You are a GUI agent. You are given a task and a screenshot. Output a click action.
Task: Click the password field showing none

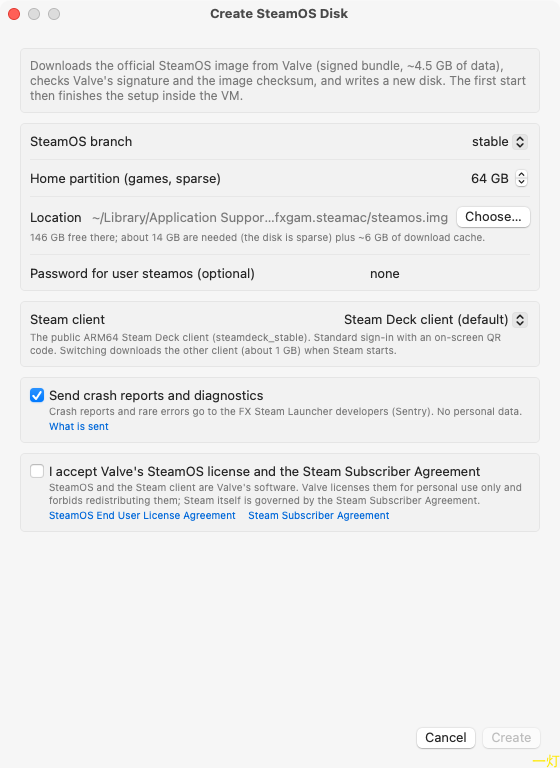point(384,273)
